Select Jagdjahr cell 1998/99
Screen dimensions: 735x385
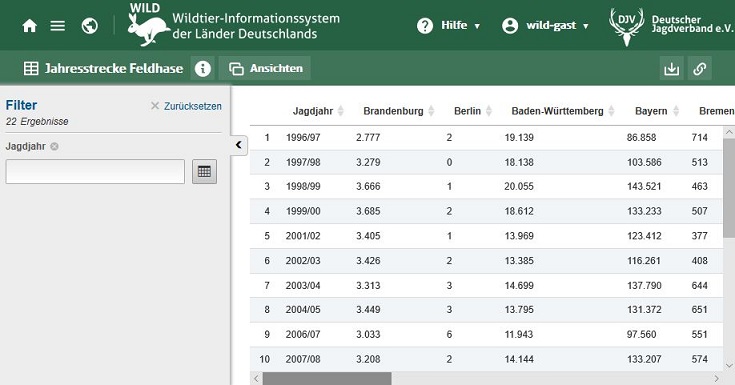coord(303,187)
